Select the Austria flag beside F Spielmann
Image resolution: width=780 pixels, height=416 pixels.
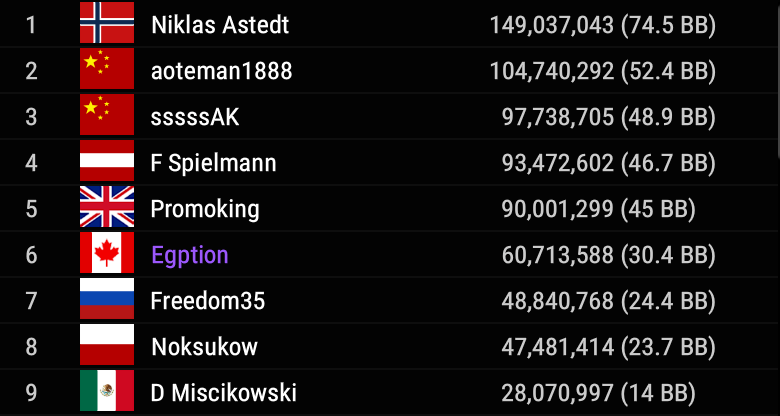tap(107, 161)
